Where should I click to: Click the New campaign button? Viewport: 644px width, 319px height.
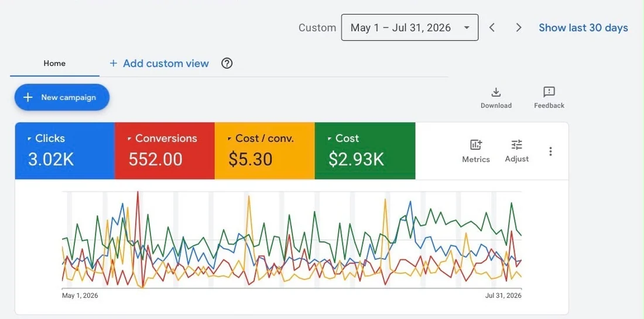[62, 97]
